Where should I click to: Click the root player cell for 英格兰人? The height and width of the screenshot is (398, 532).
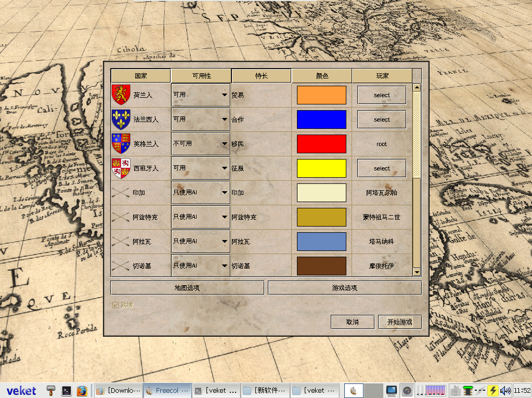(382, 144)
